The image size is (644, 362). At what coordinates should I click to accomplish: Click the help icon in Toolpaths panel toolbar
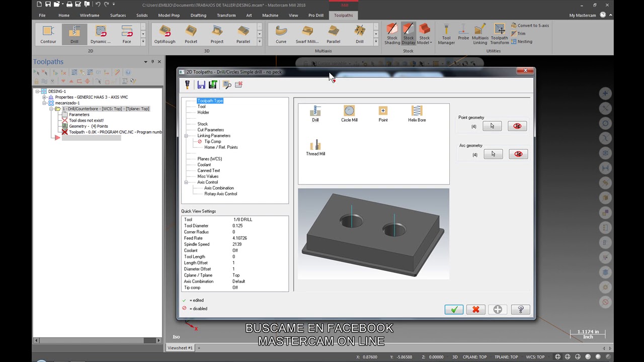coord(128,72)
